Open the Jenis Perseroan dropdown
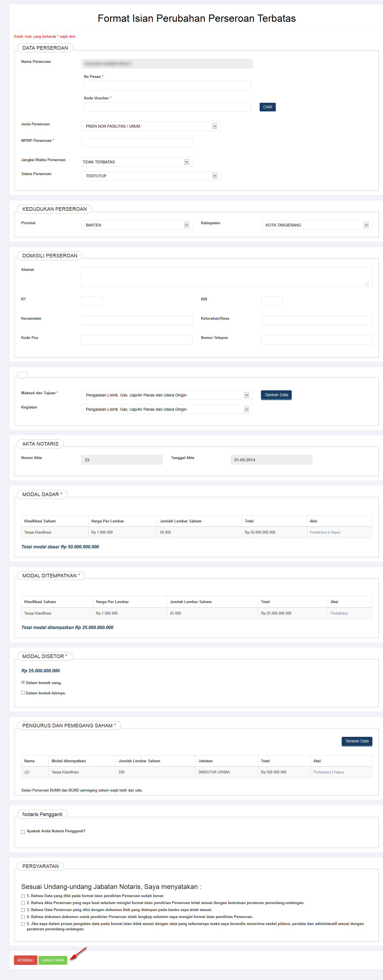This screenshot has width=383, height=980. pos(151,126)
